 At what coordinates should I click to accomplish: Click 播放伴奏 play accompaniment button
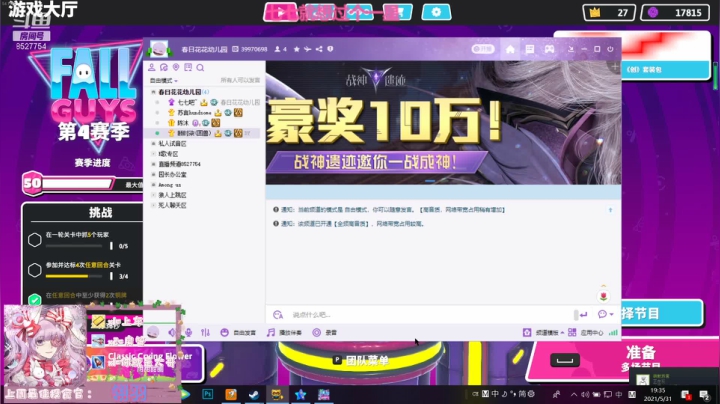pos(284,332)
